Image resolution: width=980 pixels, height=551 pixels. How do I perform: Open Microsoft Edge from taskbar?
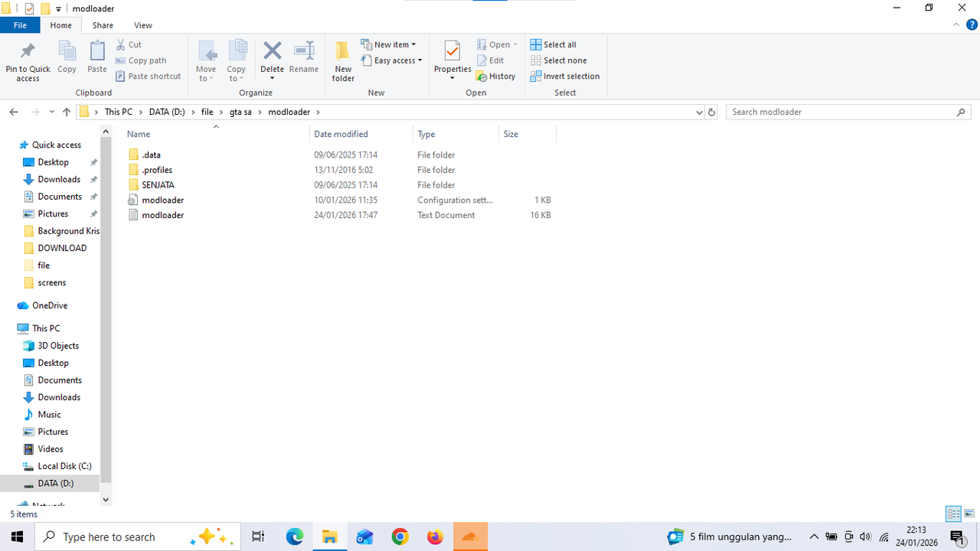pyautogui.click(x=295, y=537)
